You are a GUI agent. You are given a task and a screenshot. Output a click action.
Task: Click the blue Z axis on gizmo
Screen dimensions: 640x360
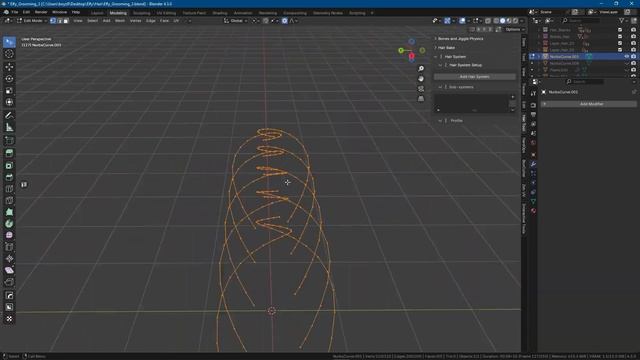(411, 42)
